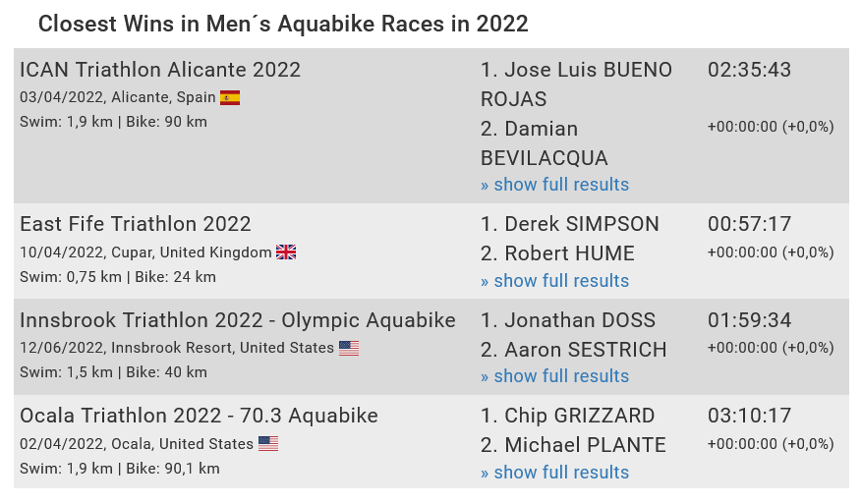View full results for Innsbrook Olympic Aquabike
This screenshot has width=862, height=504.
554,376
